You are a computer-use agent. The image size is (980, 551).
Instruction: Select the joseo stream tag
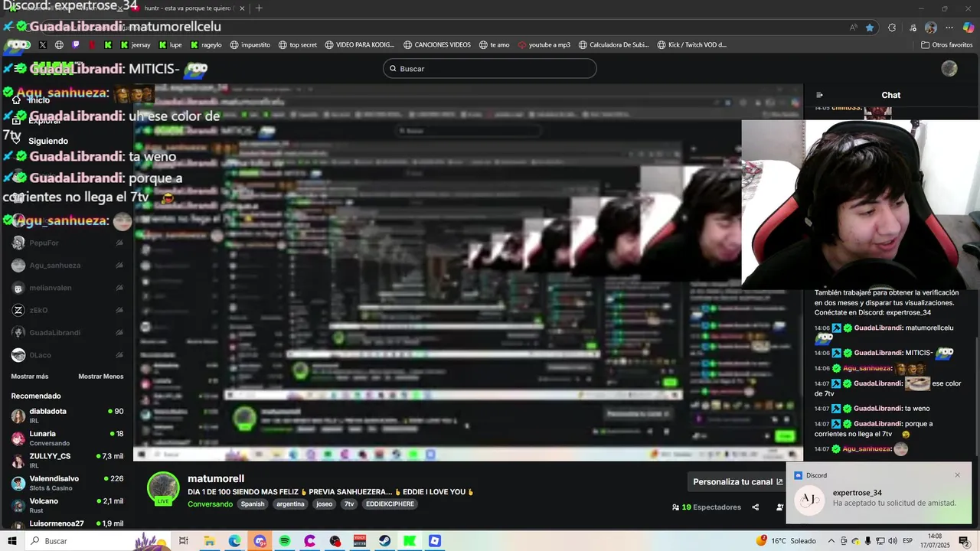coord(324,504)
